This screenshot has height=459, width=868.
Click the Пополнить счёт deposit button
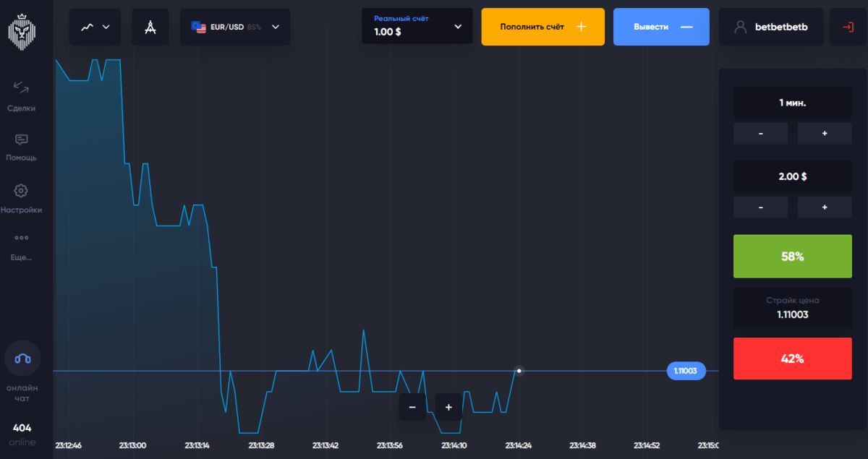pyautogui.click(x=542, y=27)
